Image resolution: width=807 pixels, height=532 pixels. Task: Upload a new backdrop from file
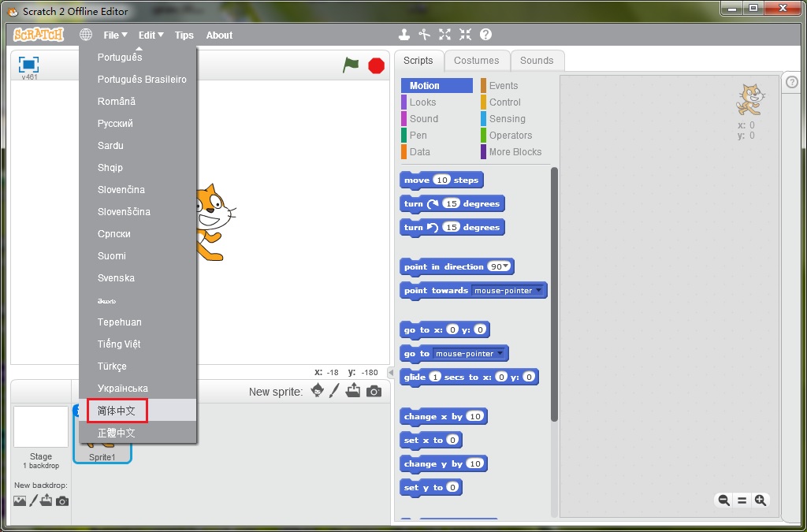pyautogui.click(x=46, y=500)
